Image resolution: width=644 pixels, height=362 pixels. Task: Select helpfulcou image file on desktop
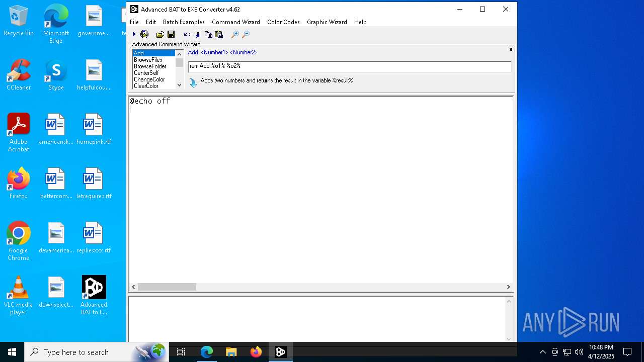(94, 75)
